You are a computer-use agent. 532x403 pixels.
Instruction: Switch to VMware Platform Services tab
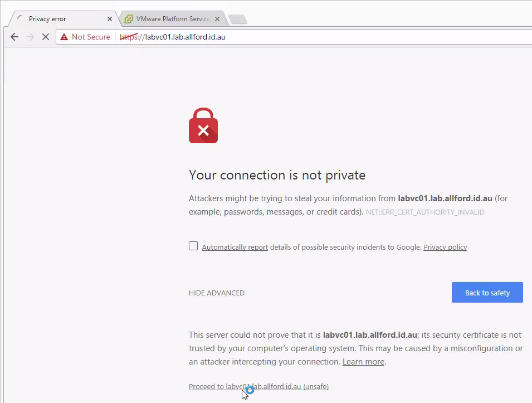click(172, 19)
